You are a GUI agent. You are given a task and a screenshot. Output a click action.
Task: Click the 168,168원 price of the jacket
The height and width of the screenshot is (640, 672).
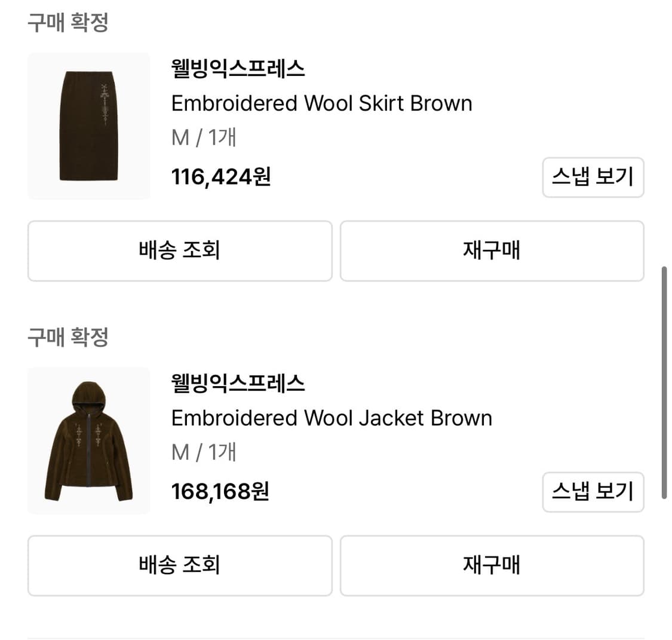pos(220,491)
